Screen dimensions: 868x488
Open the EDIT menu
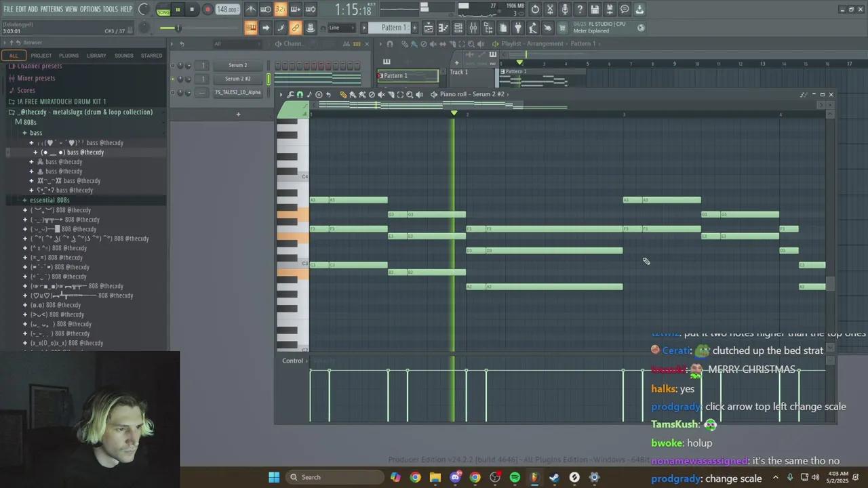coord(21,9)
